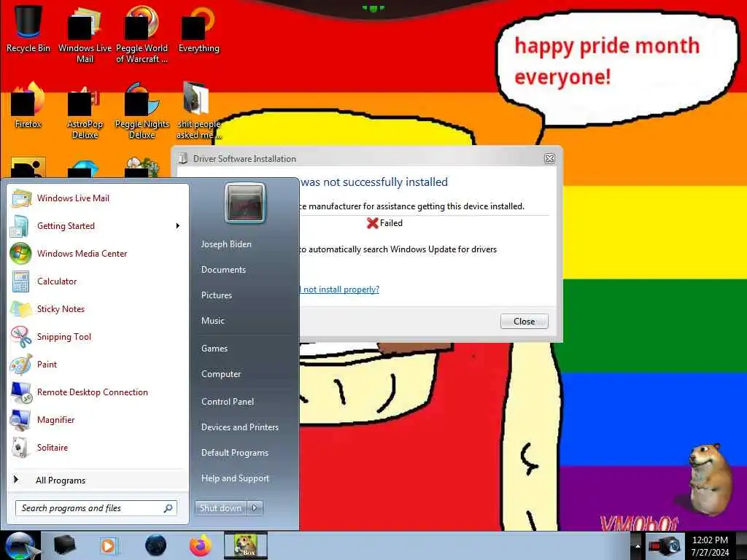Click the Paint palette icon in Start menu

click(21, 365)
